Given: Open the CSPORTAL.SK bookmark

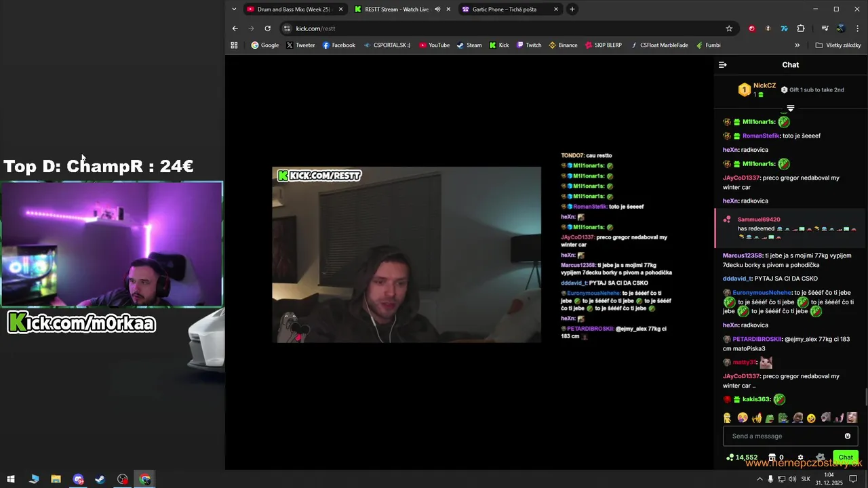Looking at the screenshot, I should tap(387, 45).
